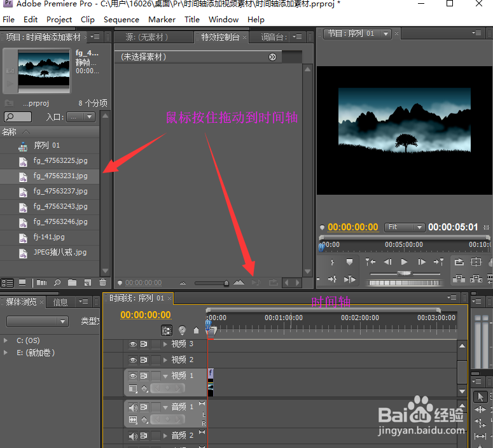Screen dimensions: 493x448
Task: Switch to the 信息 tab
Action: pos(60,302)
